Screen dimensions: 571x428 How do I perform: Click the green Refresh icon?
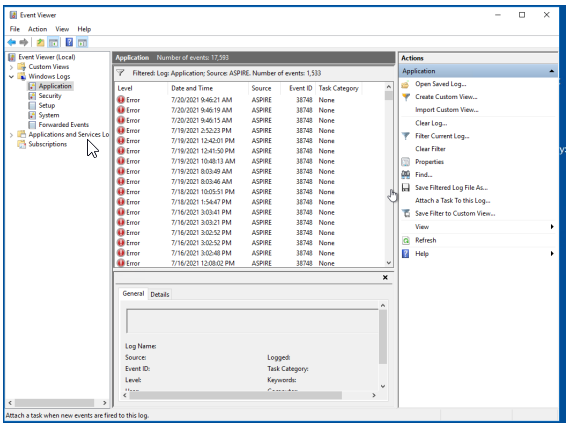pos(406,240)
